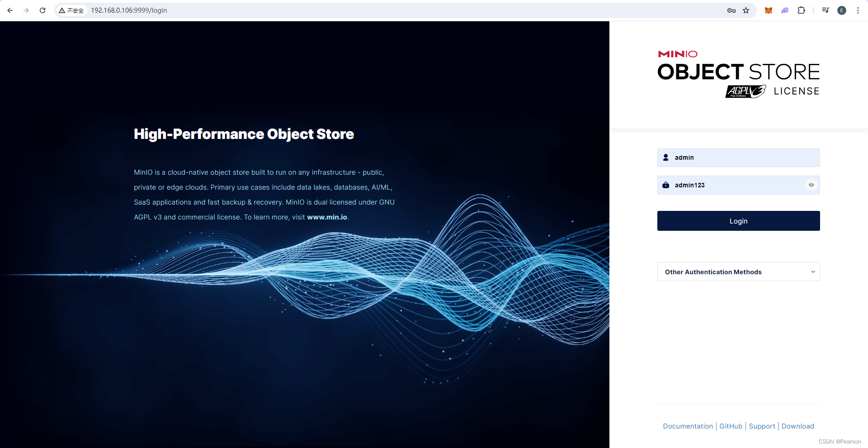This screenshot has height=448, width=868.
Task: Expand Other Authentication Methods dropdown
Action: point(739,272)
